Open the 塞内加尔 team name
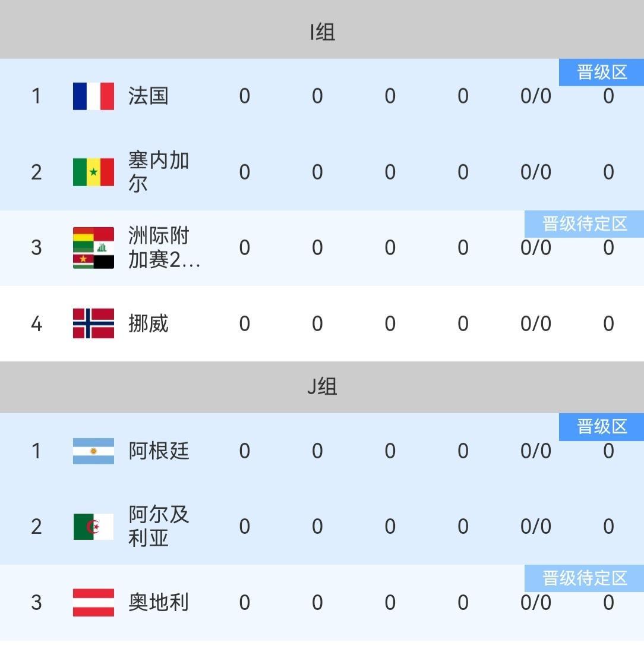 158,172
